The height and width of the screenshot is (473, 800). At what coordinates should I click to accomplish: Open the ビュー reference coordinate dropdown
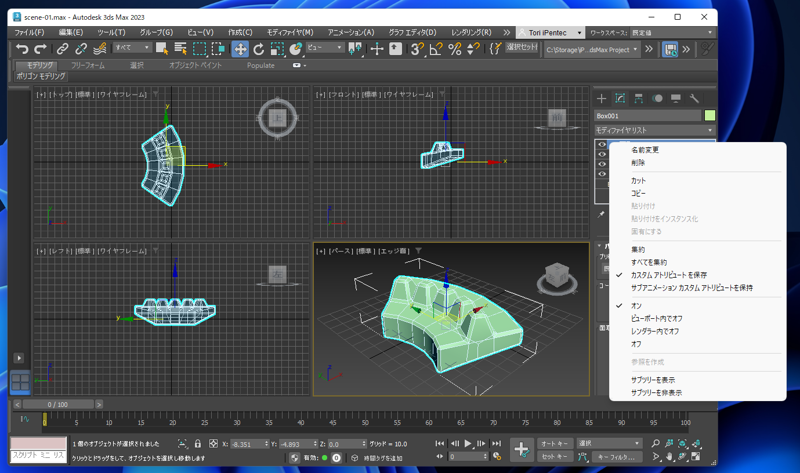pyautogui.click(x=326, y=47)
